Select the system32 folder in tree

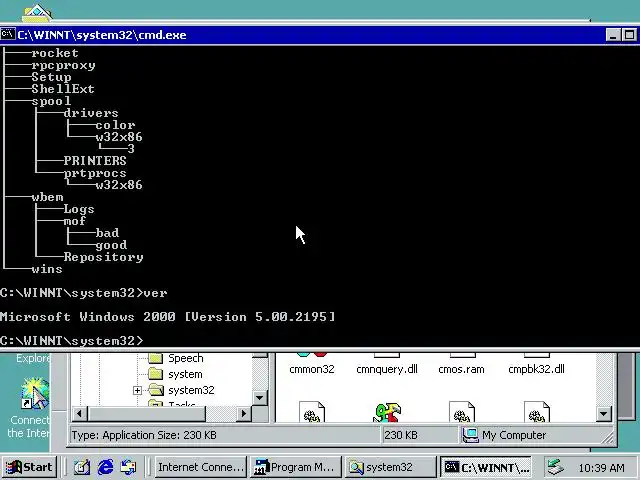tap(191, 390)
